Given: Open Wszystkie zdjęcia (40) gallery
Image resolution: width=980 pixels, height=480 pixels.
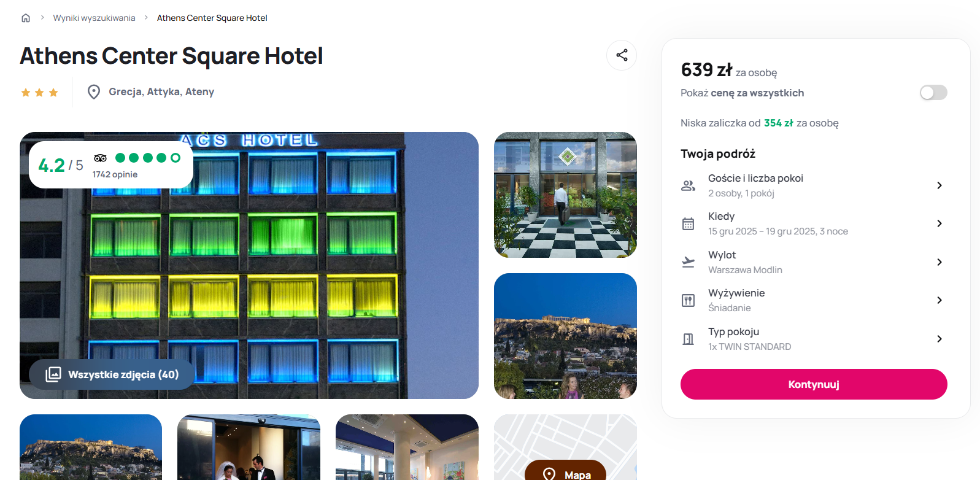Looking at the screenshot, I should coord(112,374).
